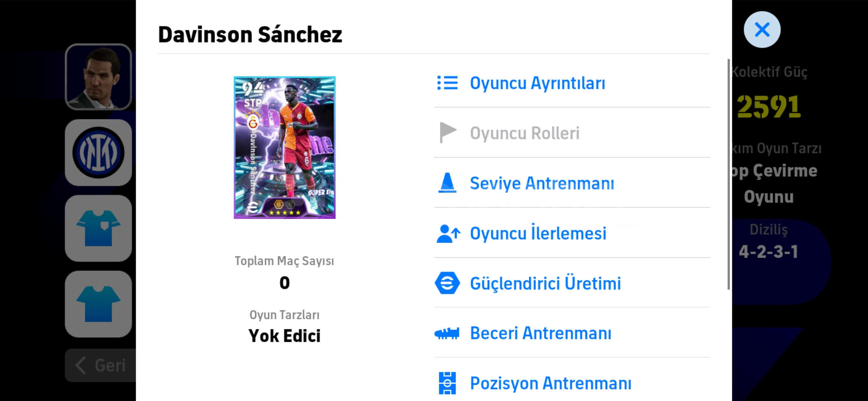Open Pozisyon Antrenmanı menu item
Image resolution: width=868 pixels, height=401 pixels.
[x=550, y=383]
